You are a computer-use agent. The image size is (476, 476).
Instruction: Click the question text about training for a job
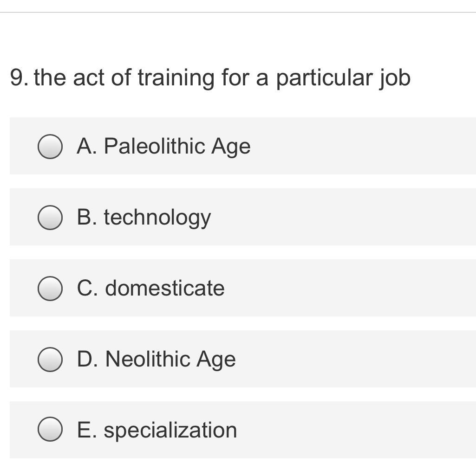222,77
